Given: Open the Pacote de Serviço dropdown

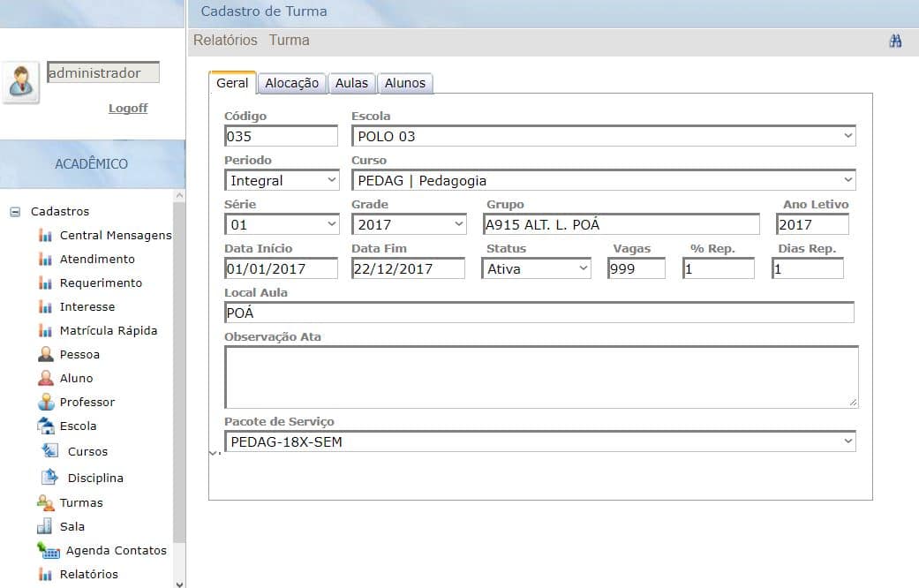Looking at the screenshot, I should (540, 441).
